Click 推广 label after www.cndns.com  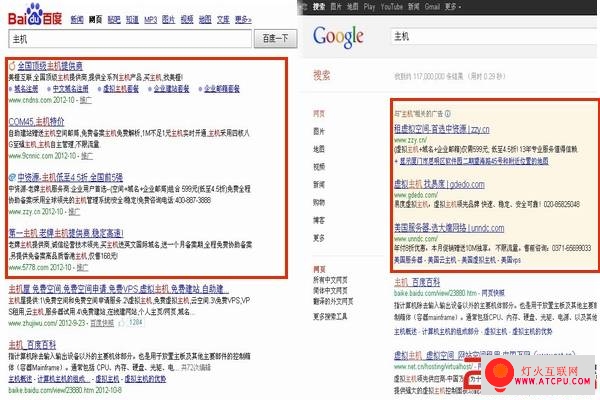click(x=86, y=100)
